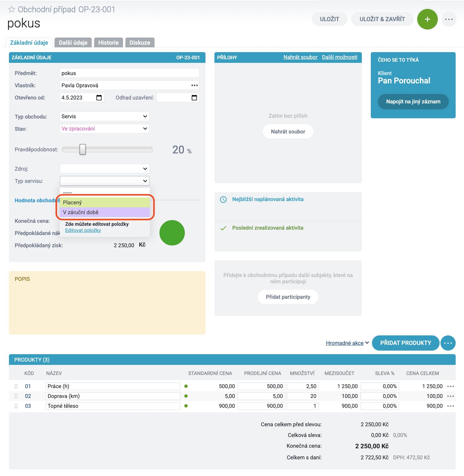Open client Pan Porouchal
The width and height of the screenshot is (464, 476).
tap(404, 81)
